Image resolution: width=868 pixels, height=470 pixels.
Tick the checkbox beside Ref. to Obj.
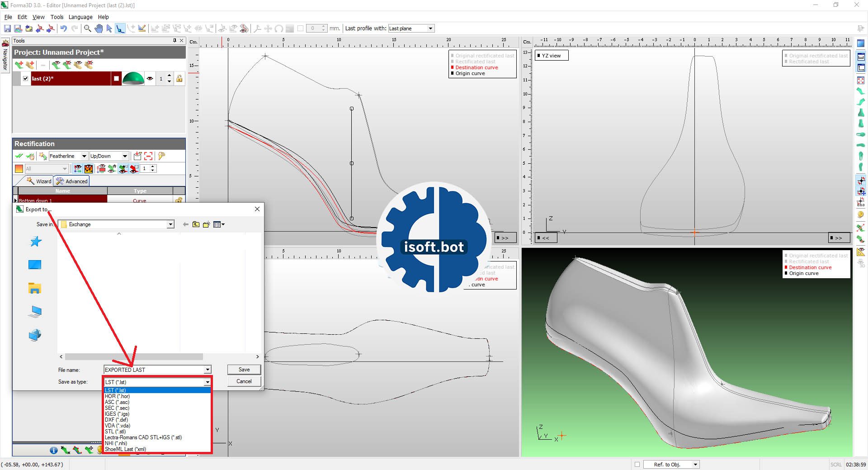click(637, 465)
